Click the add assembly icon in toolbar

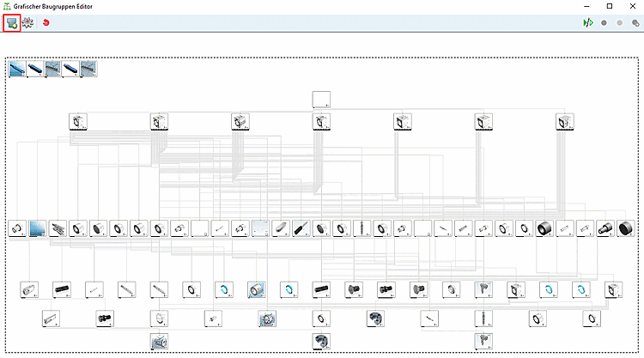click(12, 23)
